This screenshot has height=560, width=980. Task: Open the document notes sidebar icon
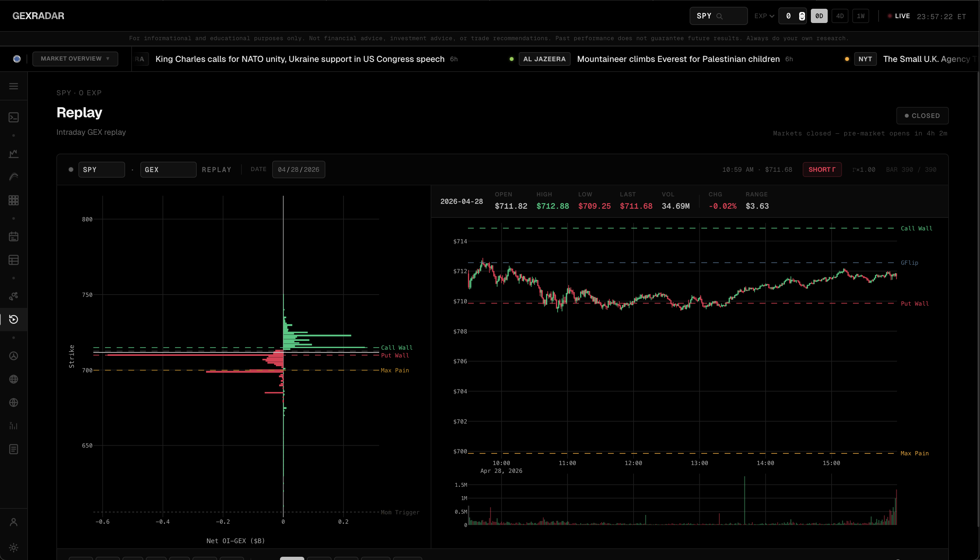coord(14,449)
